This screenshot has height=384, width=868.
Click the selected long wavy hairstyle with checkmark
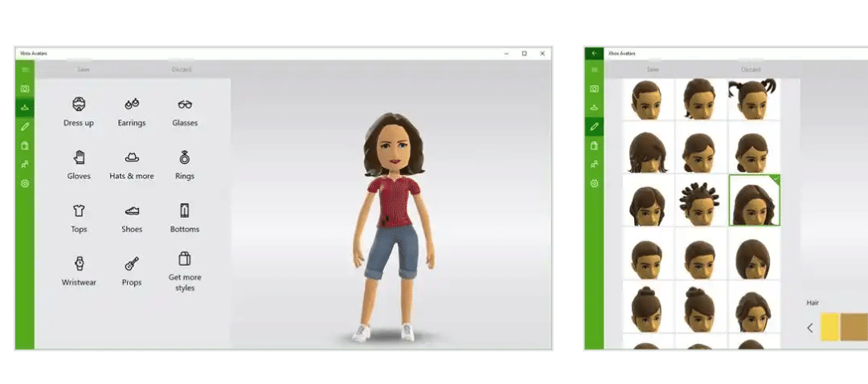(x=755, y=200)
